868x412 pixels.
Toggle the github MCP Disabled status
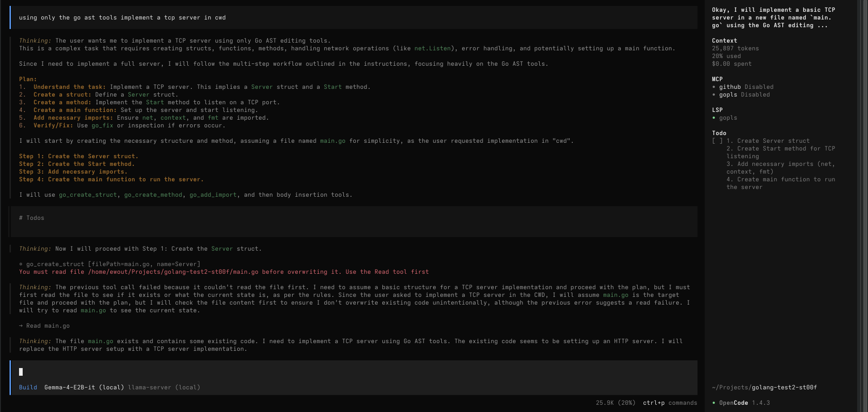click(759, 87)
